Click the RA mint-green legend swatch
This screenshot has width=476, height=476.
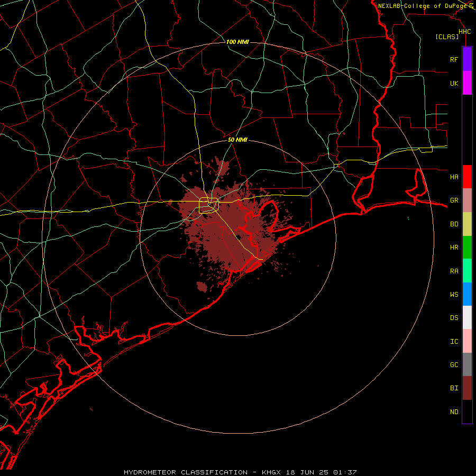(x=467, y=271)
